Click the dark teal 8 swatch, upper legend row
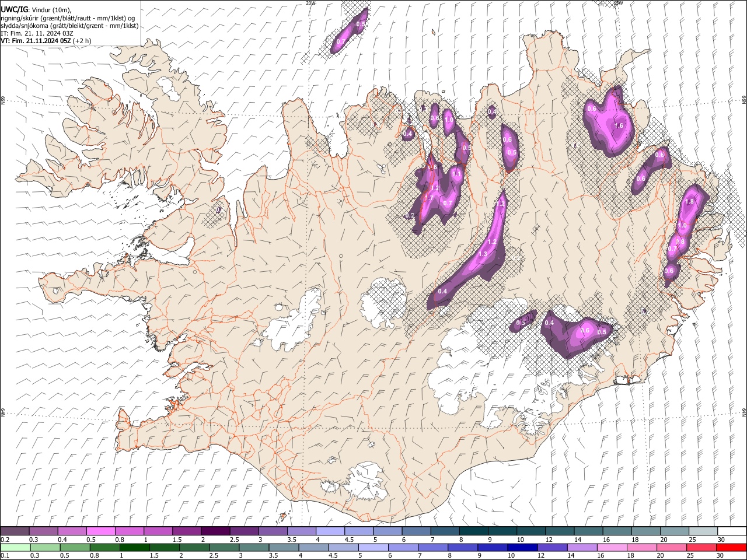747x560 pixels. [474, 531]
